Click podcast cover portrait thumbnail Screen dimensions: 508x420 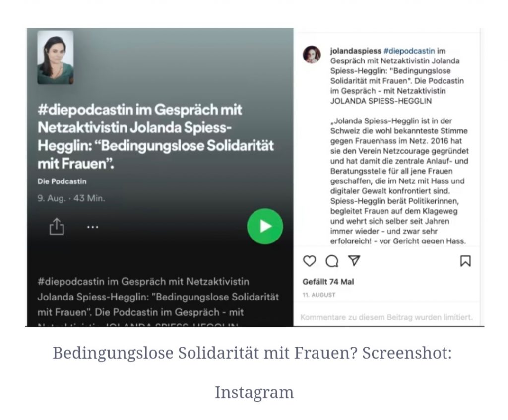pyautogui.click(x=56, y=58)
